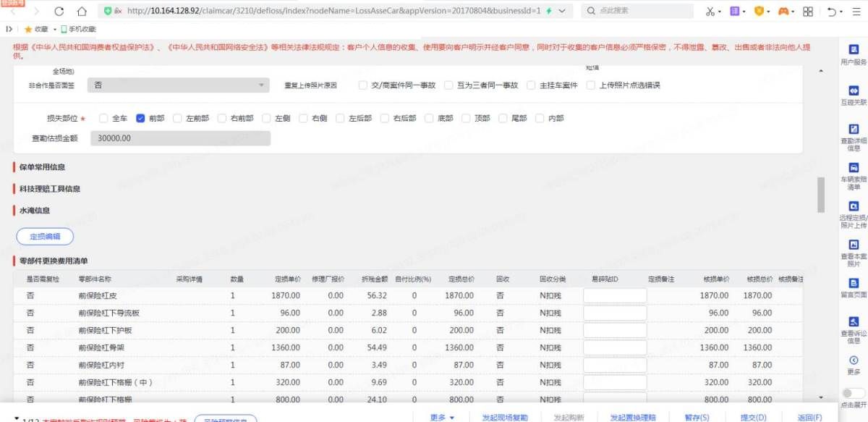Click the 定损编辑 button
The image size is (868, 422).
tap(45, 236)
